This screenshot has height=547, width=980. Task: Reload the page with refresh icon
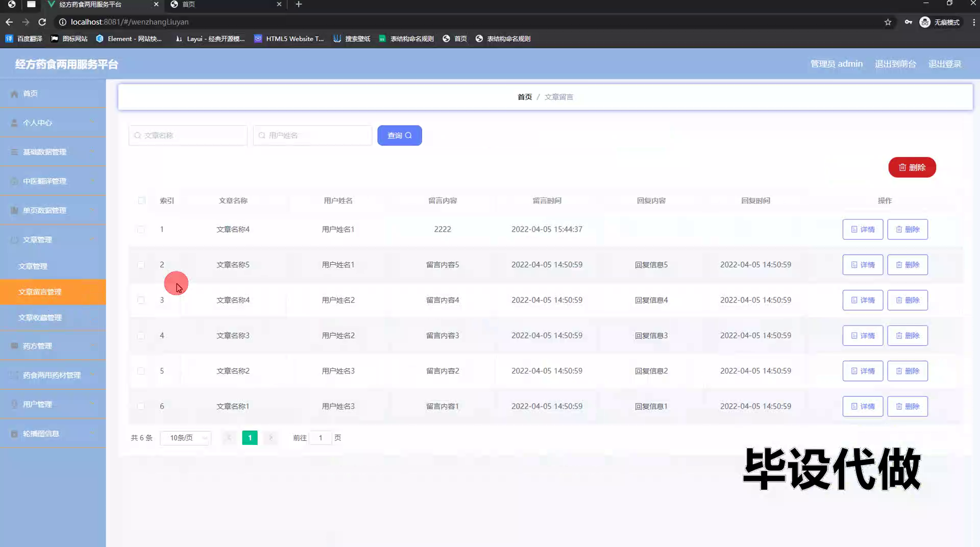tap(42, 22)
